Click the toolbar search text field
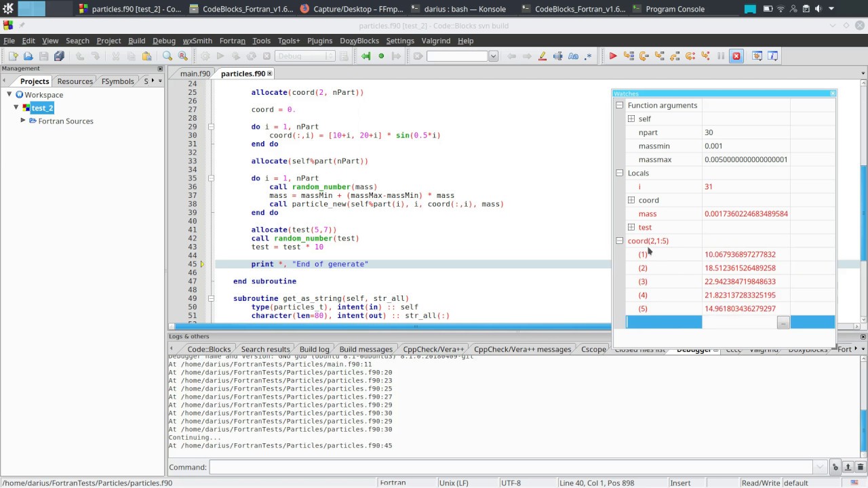This screenshot has height=488, width=868. click(457, 56)
